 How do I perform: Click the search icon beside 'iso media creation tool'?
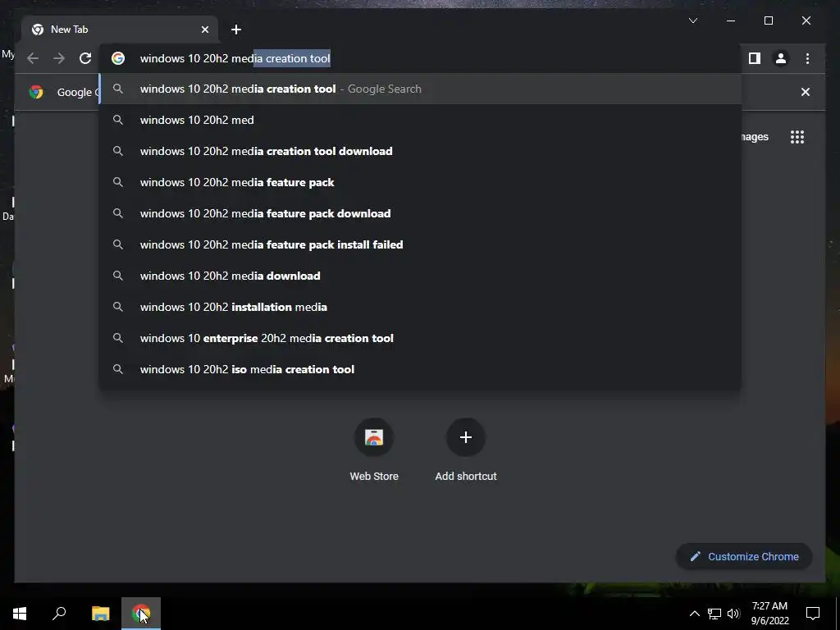point(118,369)
